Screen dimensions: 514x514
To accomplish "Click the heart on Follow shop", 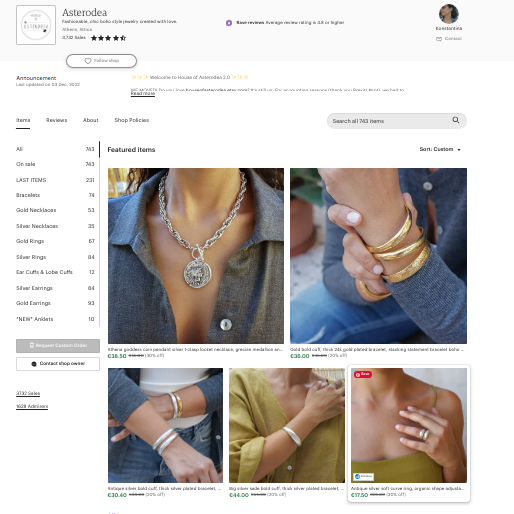I will click(88, 61).
